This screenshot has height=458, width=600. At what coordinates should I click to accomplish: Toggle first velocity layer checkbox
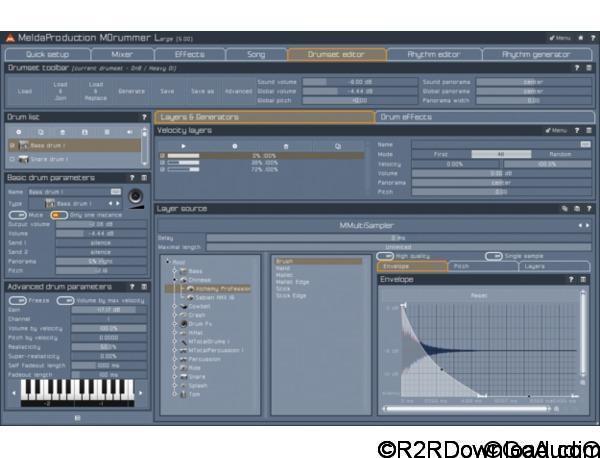pos(163,156)
